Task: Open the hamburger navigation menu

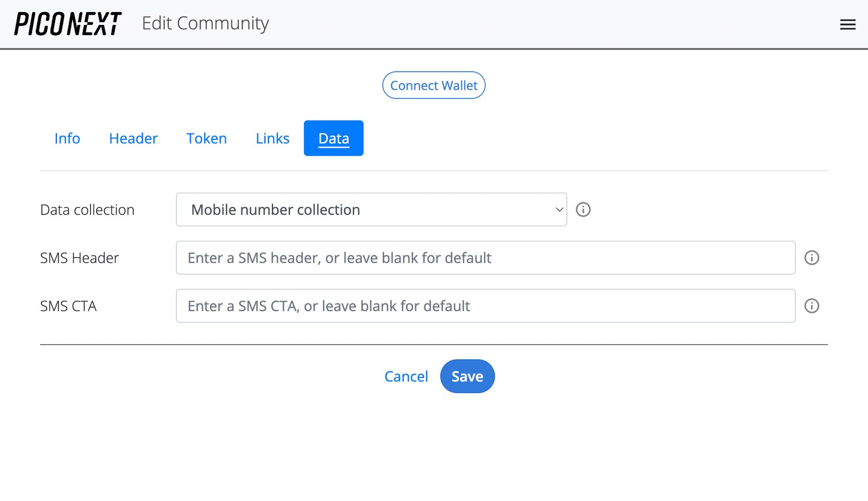Action: (x=847, y=24)
